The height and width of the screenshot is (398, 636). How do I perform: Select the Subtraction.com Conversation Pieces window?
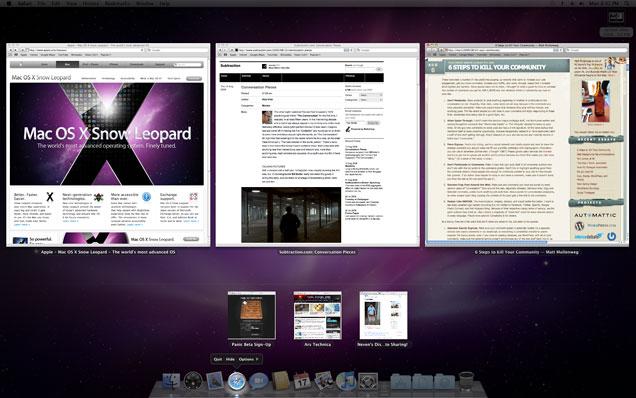[318, 145]
